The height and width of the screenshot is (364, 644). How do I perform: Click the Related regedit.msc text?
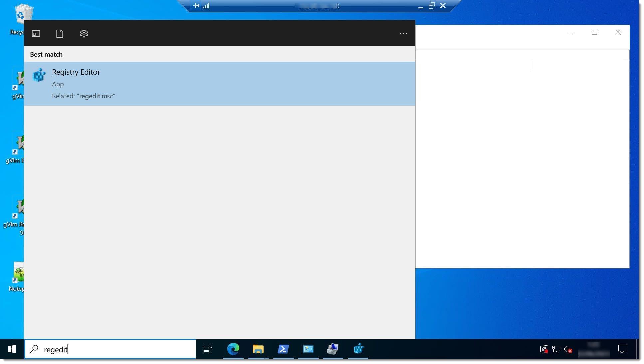84,96
